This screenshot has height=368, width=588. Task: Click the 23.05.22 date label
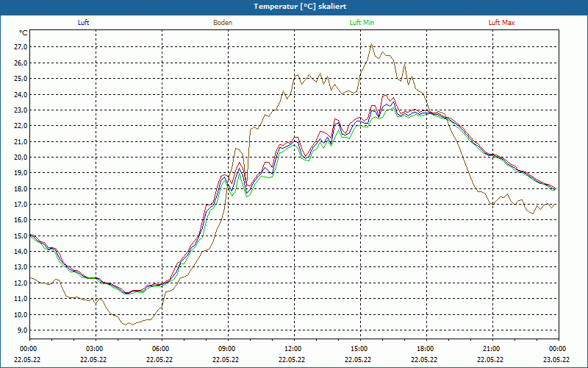click(x=556, y=359)
